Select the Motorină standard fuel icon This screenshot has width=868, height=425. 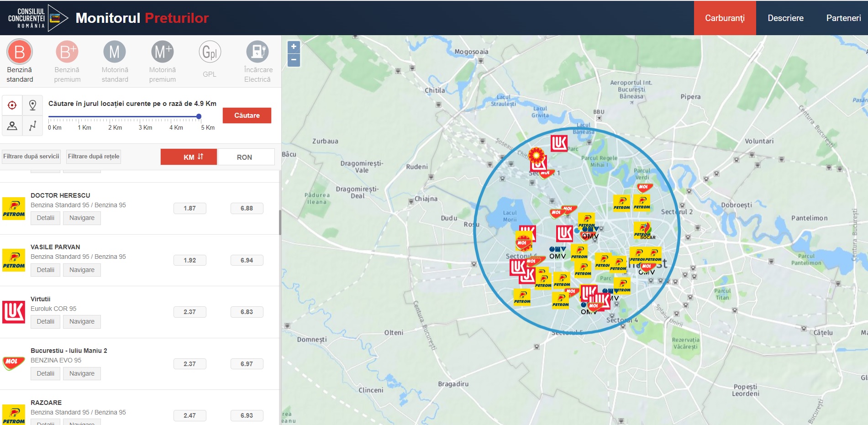[115, 52]
